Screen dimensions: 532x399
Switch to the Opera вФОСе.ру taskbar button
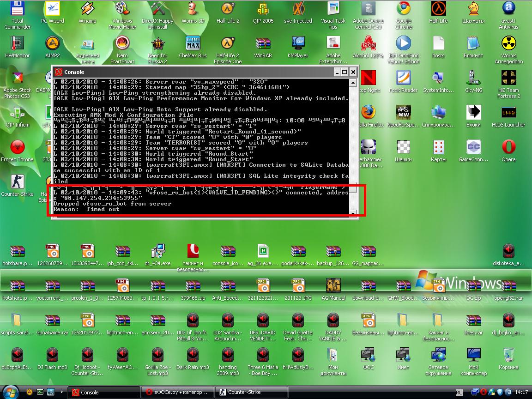coord(177,393)
